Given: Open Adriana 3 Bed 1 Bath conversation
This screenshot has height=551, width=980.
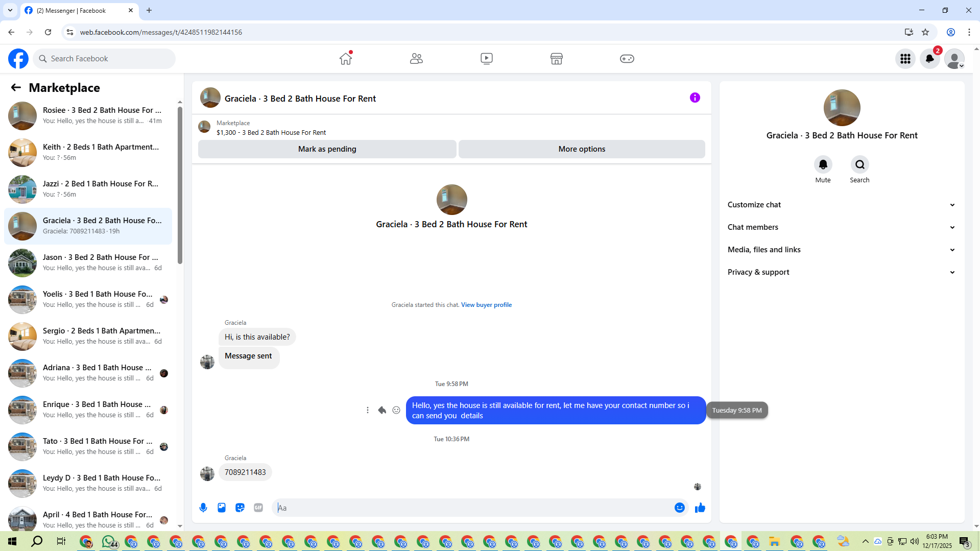Looking at the screenshot, I should (x=88, y=373).
